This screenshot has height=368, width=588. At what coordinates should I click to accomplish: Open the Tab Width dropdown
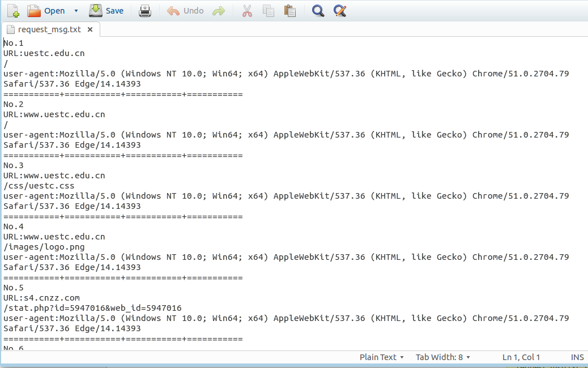click(x=442, y=357)
